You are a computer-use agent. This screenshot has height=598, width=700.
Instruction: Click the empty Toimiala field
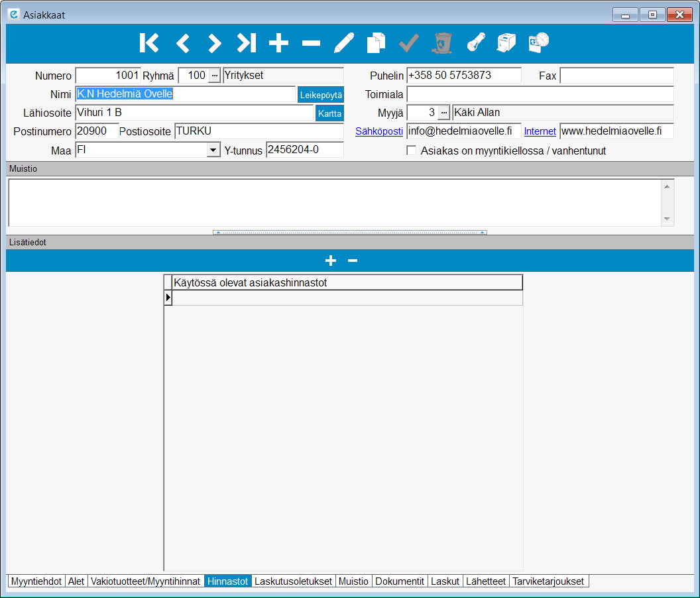tap(540, 94)
